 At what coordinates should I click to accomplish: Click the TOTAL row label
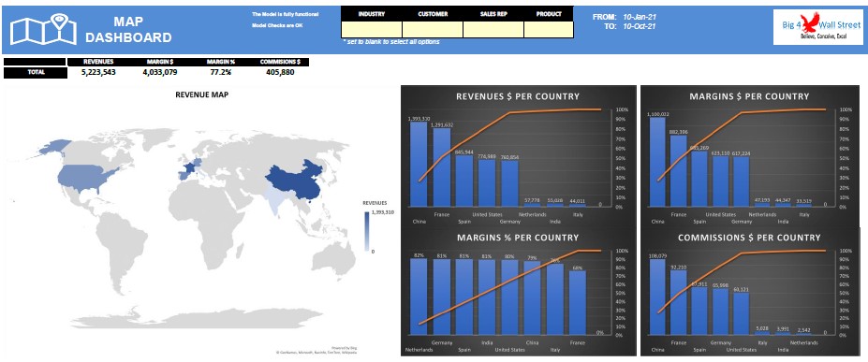click(x=36, y=72)
